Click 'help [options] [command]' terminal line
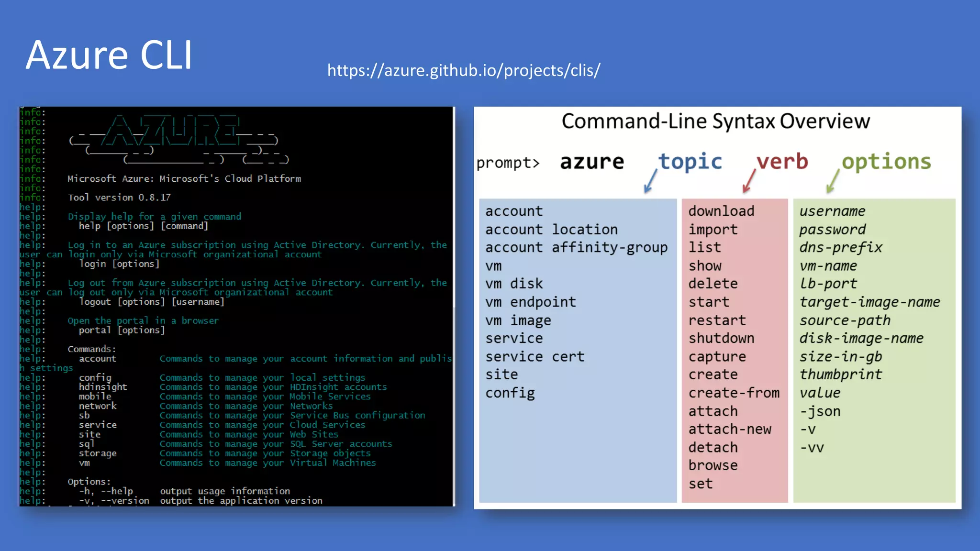The width and height of the screenshot is (980, 551). (144, 226)
